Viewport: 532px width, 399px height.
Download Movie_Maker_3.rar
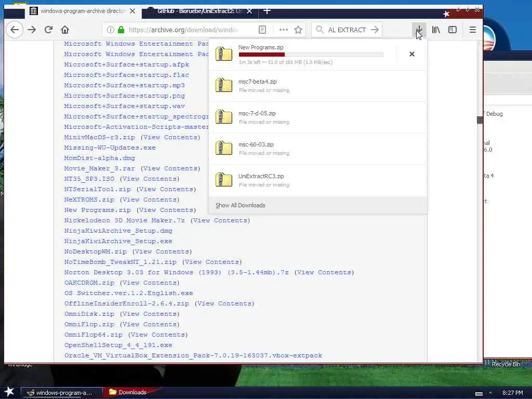click(x=99, y=169)
